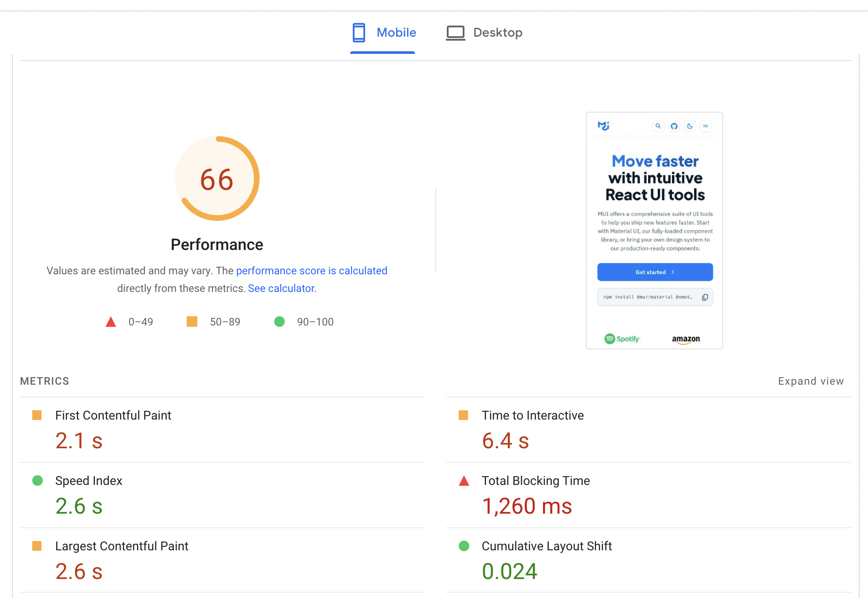Click First Contentful Paint orange square
This screenshot has width=868, height=598.
pos(37,415)
